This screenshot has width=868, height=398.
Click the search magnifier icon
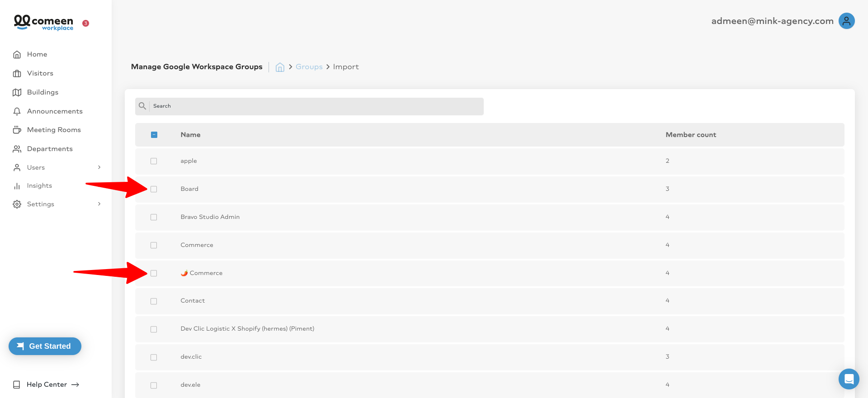pyautogui.click(x=142, y=106)
